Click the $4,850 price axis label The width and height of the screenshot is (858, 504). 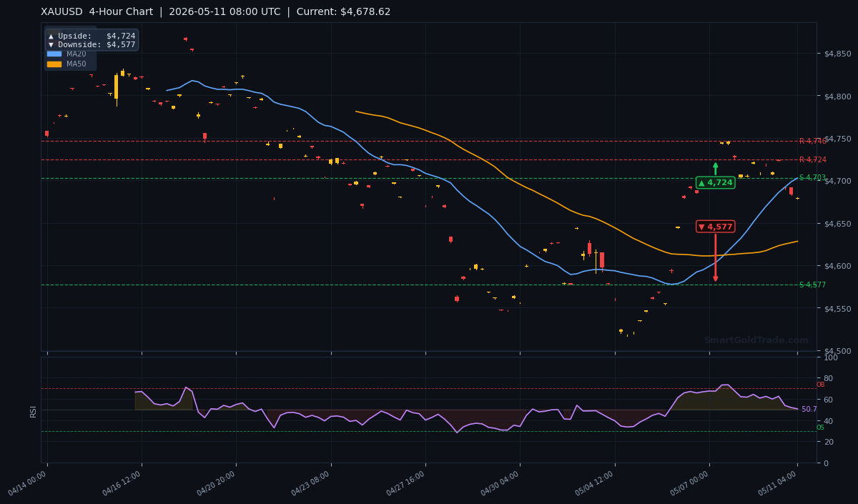[837, 54]
